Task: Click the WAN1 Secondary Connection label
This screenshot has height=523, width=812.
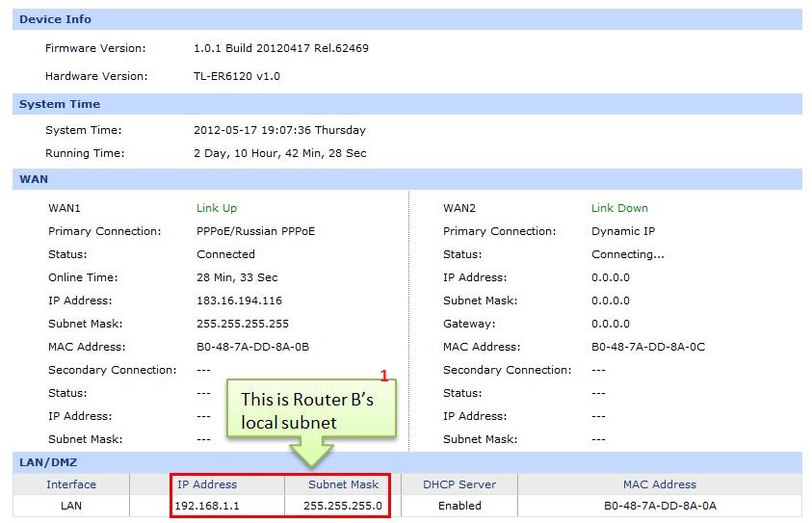Action: (x=113, y=370)
